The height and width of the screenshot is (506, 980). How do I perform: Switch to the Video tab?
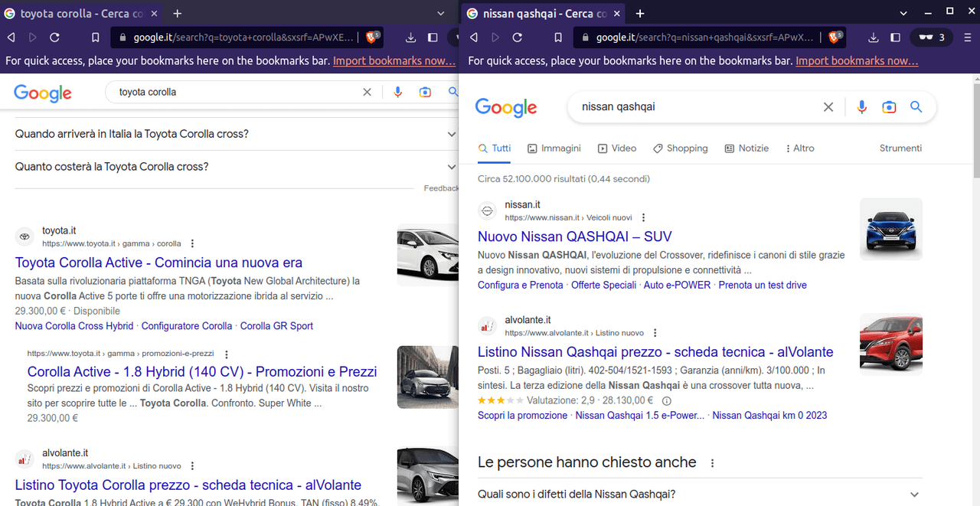tap(617, 149)
